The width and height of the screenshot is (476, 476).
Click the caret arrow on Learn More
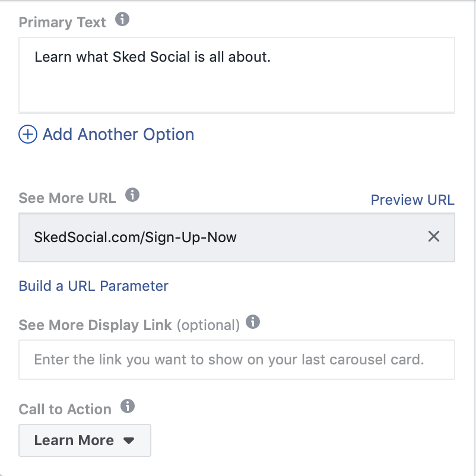click(x=129, y=441)
